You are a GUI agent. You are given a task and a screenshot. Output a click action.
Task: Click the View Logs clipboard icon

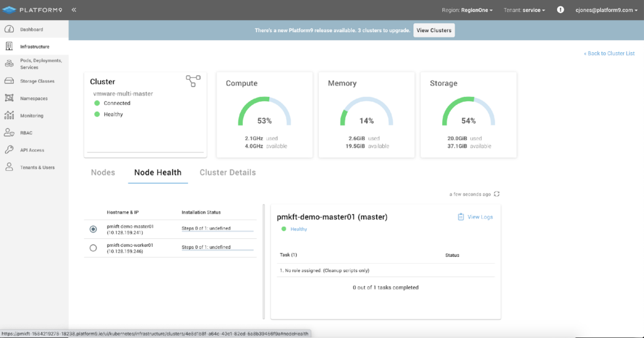pyautogui.click(x=461, y=217)
